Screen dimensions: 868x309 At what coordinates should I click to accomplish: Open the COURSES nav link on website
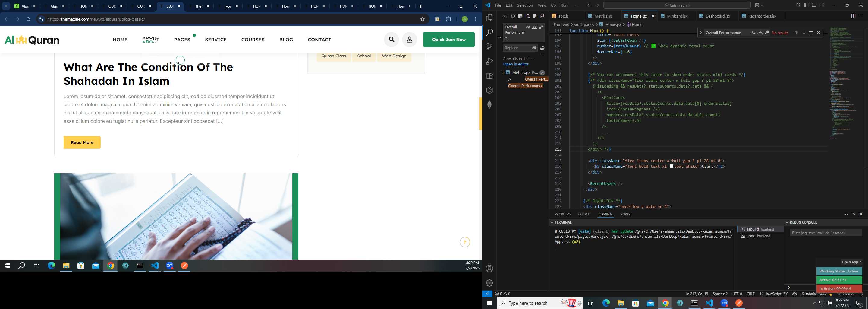[253, 40]
